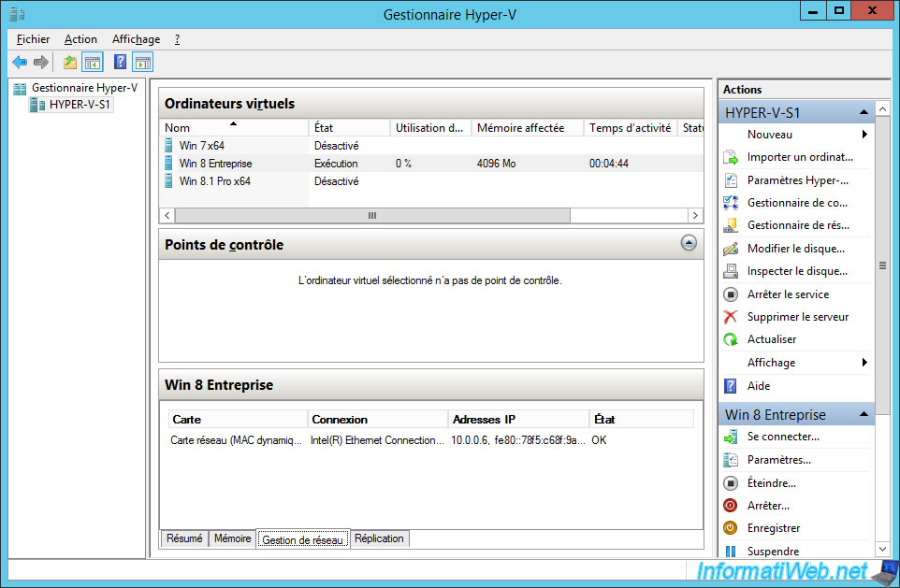Click the Modifier le disque icon
Image resolution: width=900 pixels, height=588 pixels.
pos(730,249)
